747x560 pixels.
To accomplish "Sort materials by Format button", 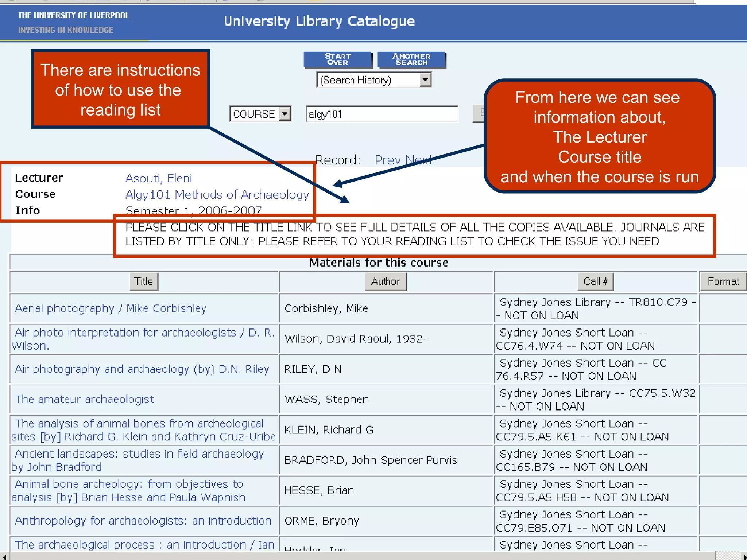I will (x=723, y=281).
